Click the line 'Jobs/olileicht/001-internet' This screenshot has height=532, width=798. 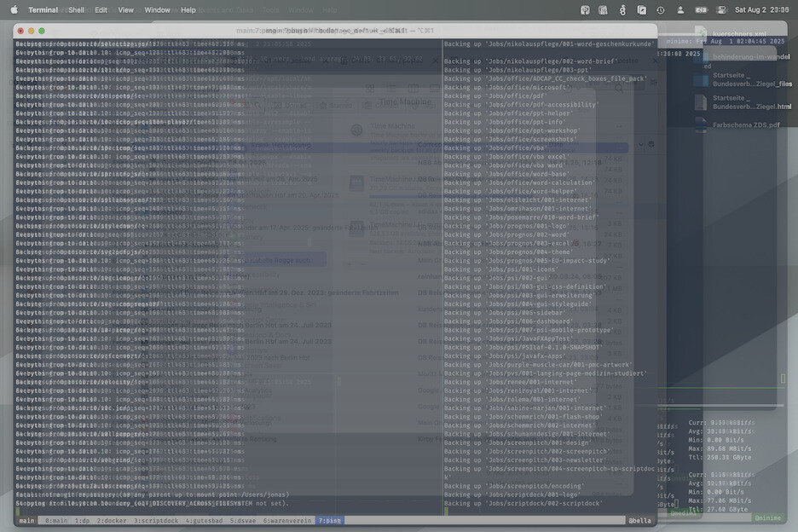pos(518,199)
